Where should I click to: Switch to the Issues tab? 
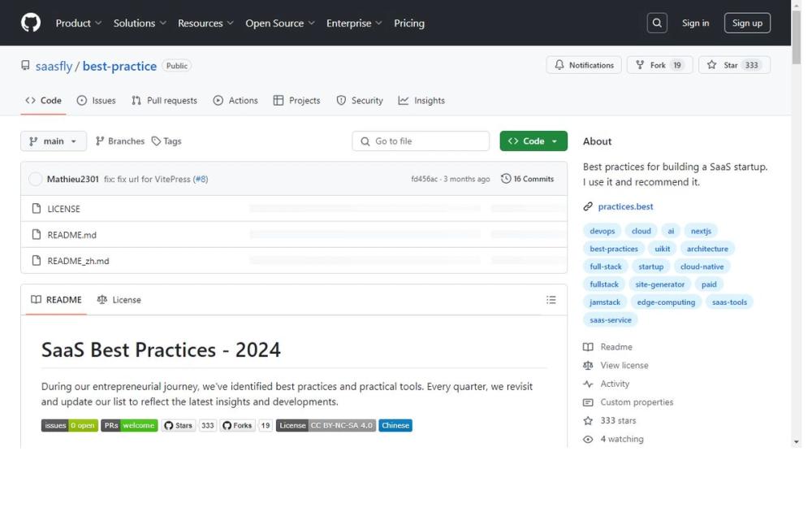coord(97,101)
